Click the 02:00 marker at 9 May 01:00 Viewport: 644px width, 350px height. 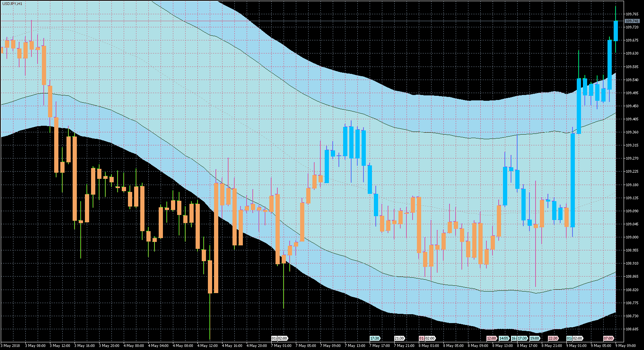coord(578,338)
